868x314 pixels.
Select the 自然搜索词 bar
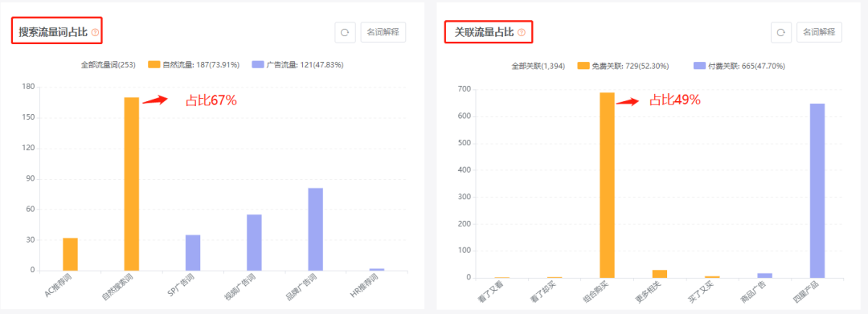(x=132, y=184)
